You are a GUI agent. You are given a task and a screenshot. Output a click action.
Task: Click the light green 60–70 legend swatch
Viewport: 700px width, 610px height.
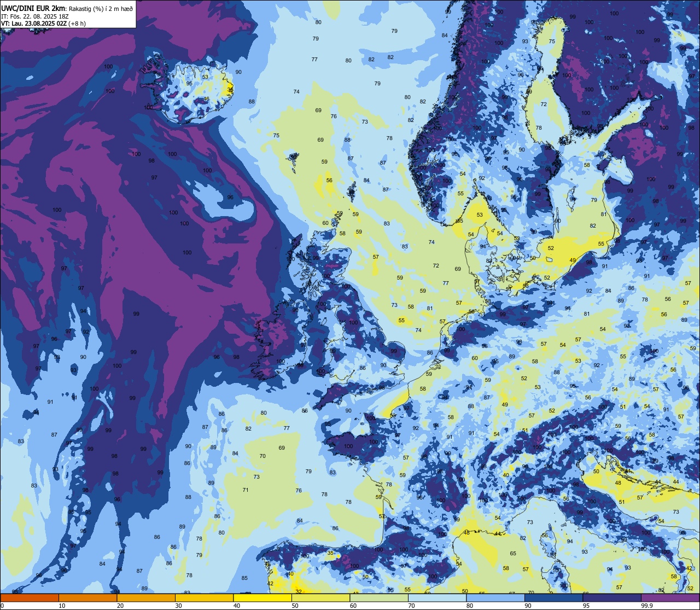pos(379,597)
